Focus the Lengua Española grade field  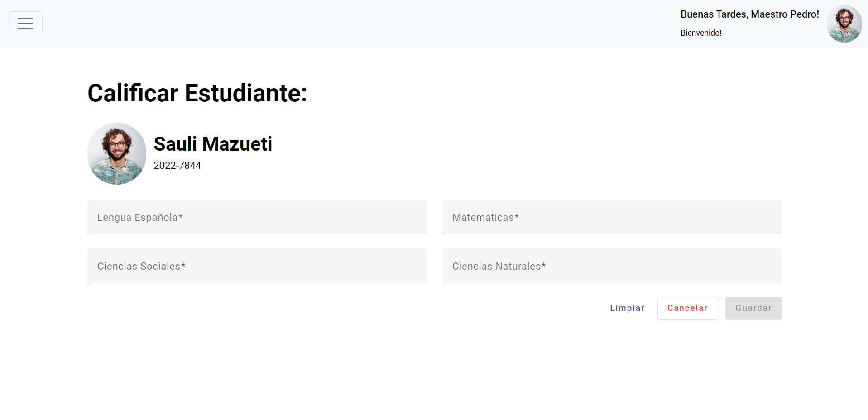(257, 217)
